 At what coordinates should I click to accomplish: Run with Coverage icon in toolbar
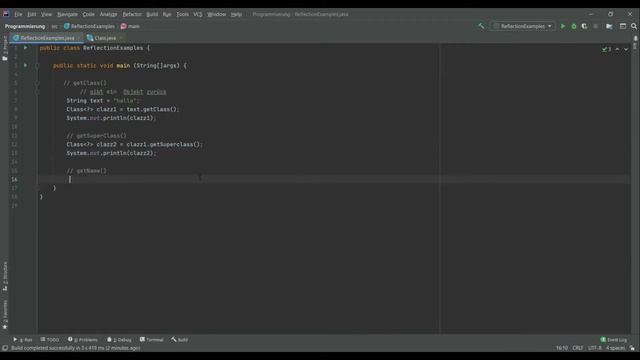click(584, 26)
